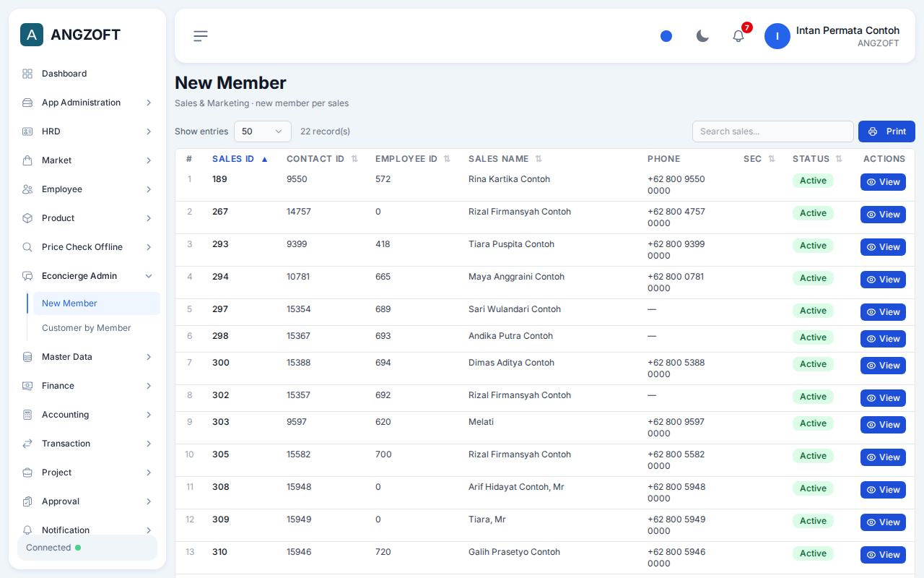The width and height of the screenshot is (924, 578).
Task: Click the Market bag icon
Action: click(27, 160)
